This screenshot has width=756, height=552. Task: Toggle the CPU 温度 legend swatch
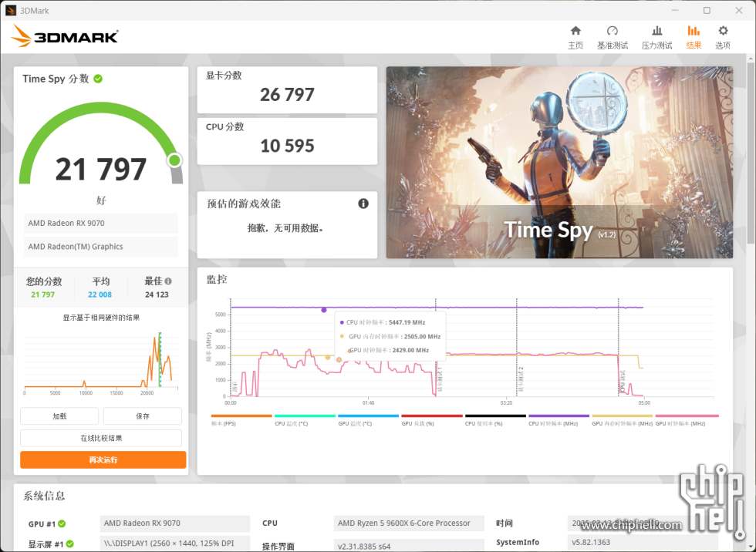(305, 416)
